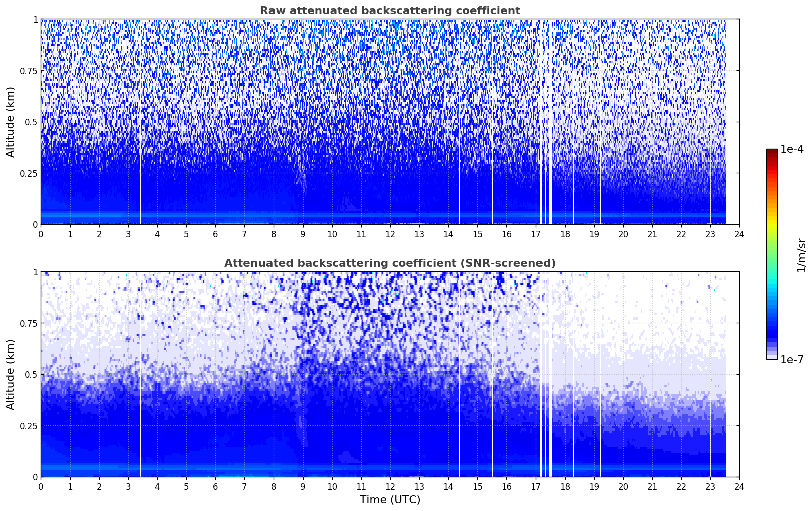812x511 pixels.
Task: Click the 6 tick on top plot's time axis
Action: 215,234
